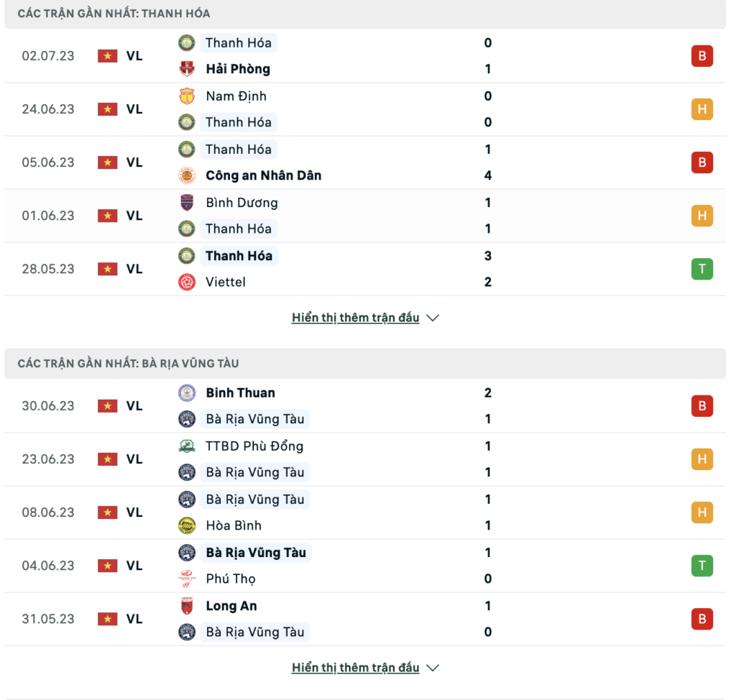Open 'Hiển thị thêm trận đấu' under Thanh Hóa
This screenshot has height=700, width=736.
coord(355,318)
